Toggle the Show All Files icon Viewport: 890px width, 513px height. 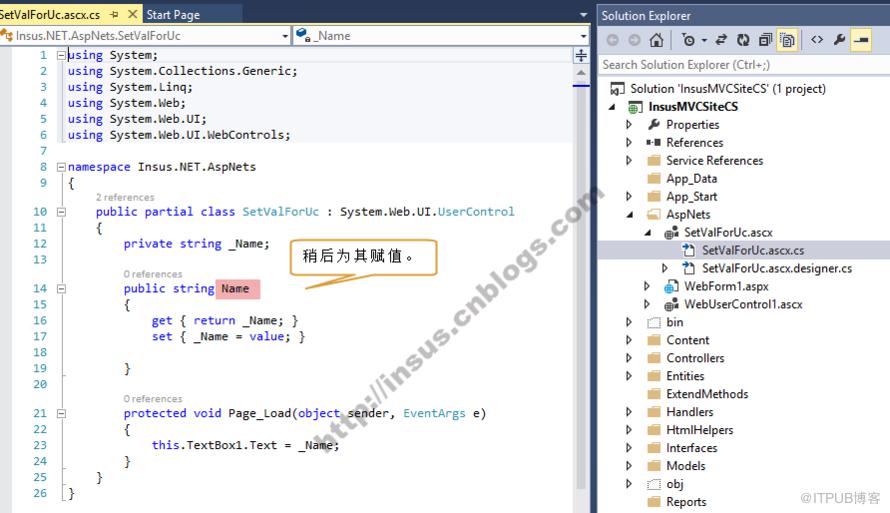point(787,40)
